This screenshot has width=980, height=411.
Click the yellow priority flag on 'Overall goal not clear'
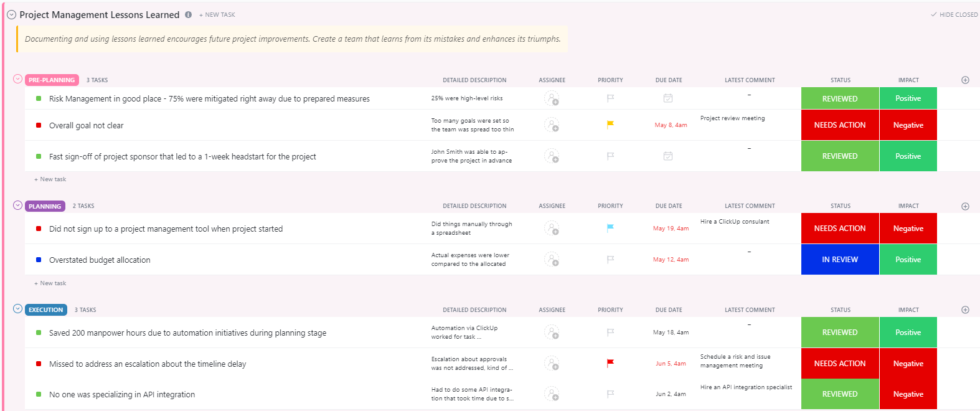tap(610, 125)
